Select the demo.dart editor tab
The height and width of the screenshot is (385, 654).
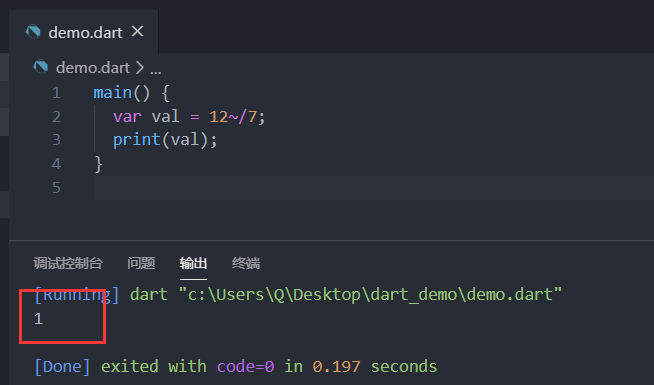[83, 32]
